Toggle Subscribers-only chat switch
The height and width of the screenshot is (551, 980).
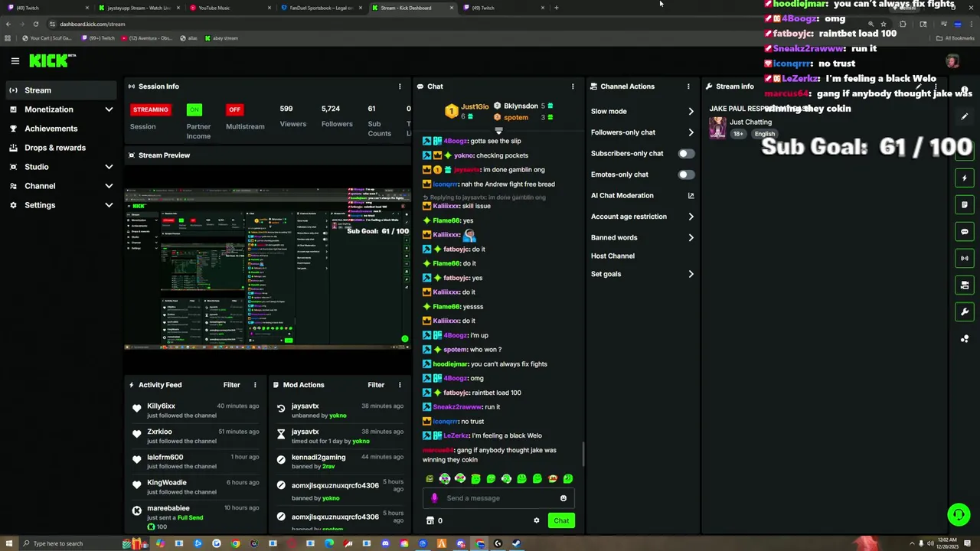686,154
